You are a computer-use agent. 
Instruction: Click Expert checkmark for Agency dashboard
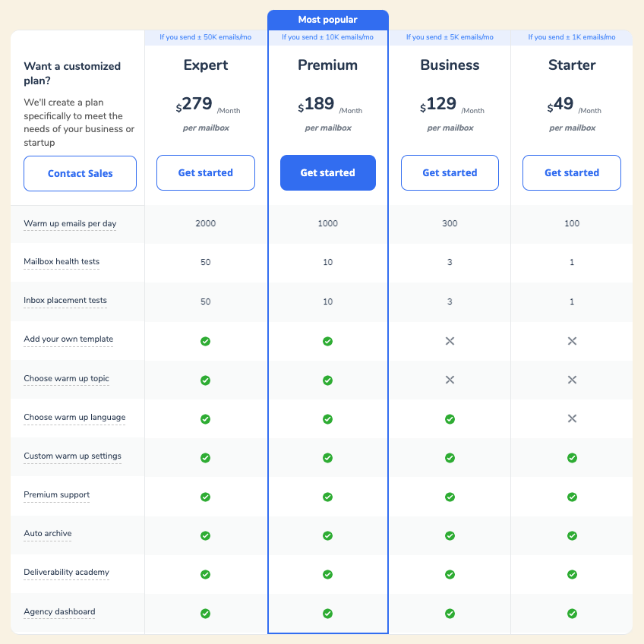click(x=205, y=613)
